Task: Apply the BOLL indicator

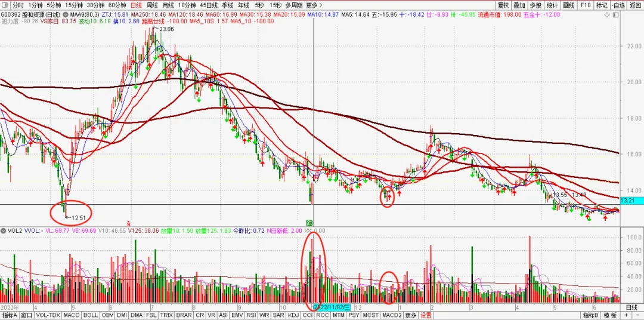Action: pos(91,315)
